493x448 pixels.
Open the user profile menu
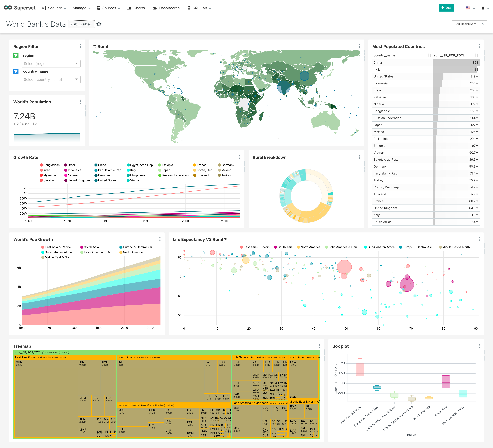click(x=483, y=8)
